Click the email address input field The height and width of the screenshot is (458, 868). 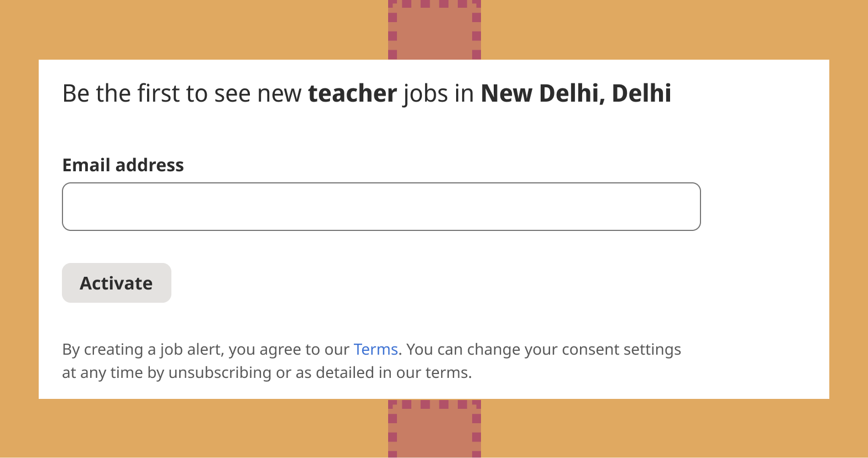[380, 206]
